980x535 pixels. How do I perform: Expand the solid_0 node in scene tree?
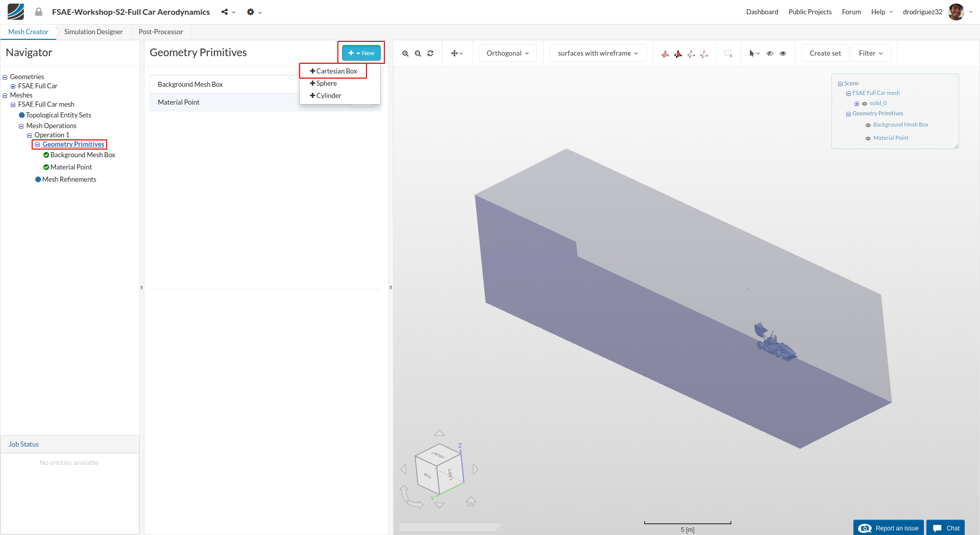click(856, 104)
